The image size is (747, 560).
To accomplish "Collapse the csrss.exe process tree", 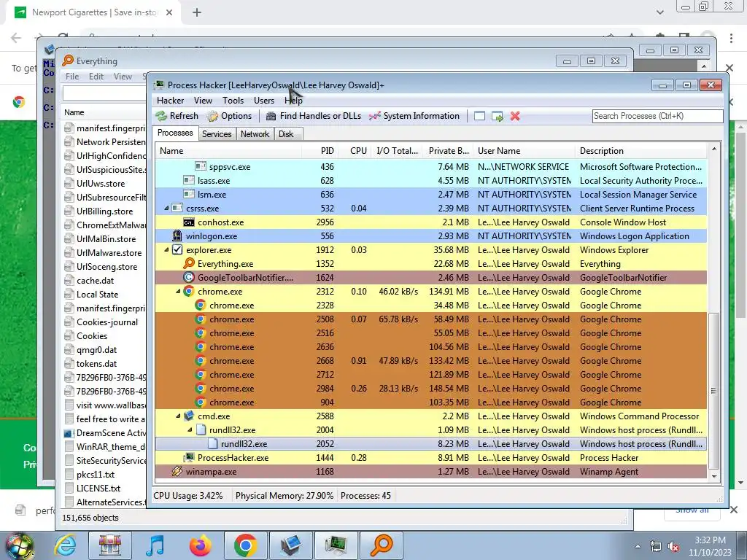I will (x=166, y=208).
